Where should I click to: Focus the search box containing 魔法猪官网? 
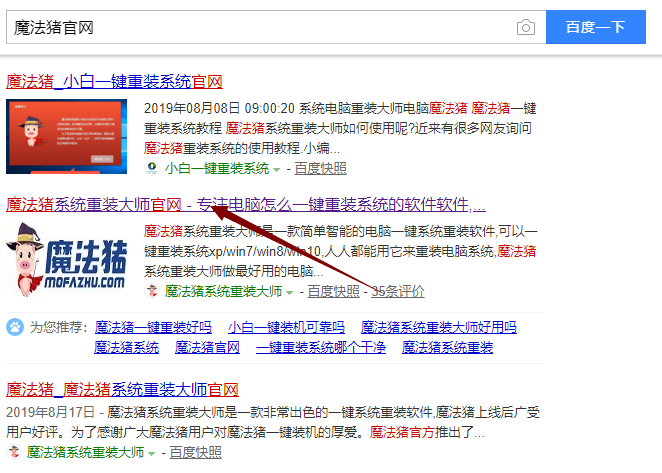tap(276, 27)
